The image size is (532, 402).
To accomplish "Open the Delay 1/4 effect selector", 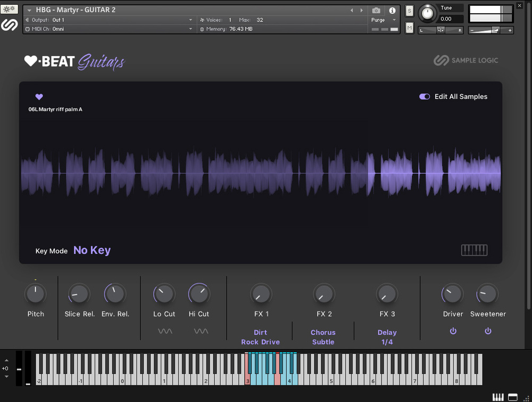I will coord(387,337).
